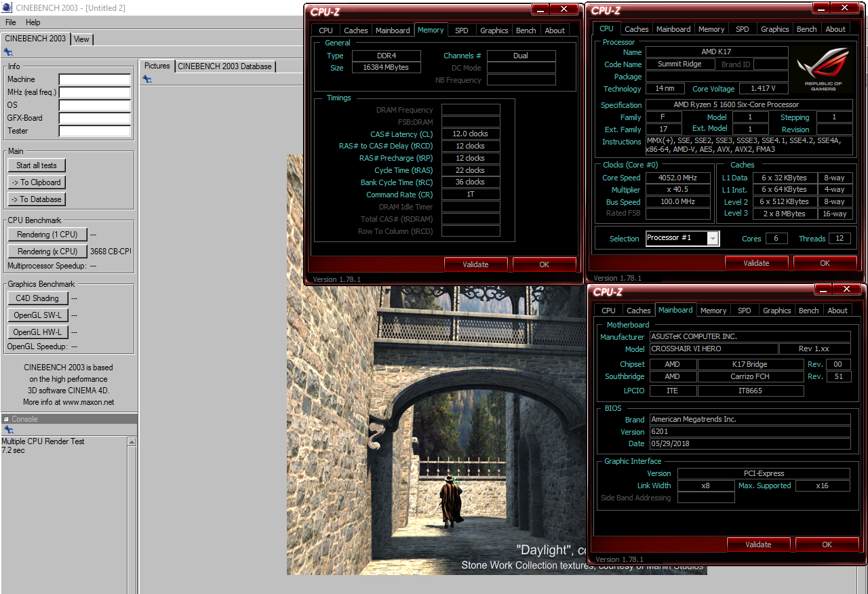Open About tab in CPU-Z Memory window
This screenshot has height=594, width=868.
pyautogui.click(x=555, y=31)
